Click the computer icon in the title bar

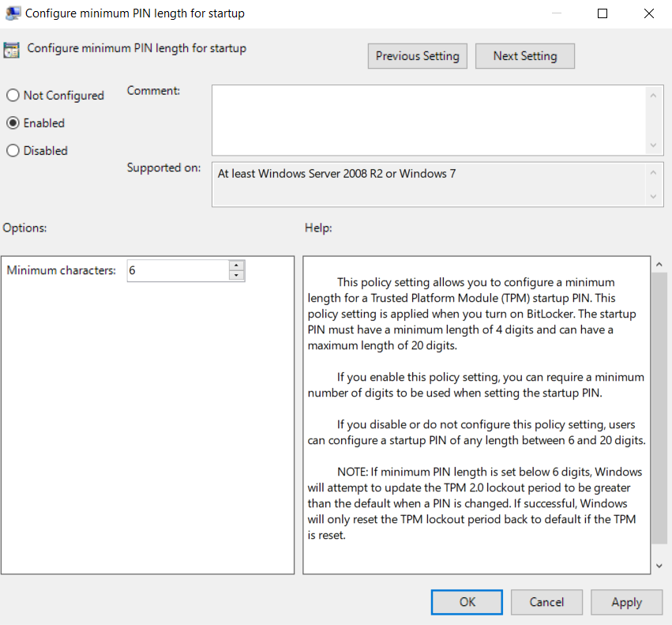tap(13, 13)
